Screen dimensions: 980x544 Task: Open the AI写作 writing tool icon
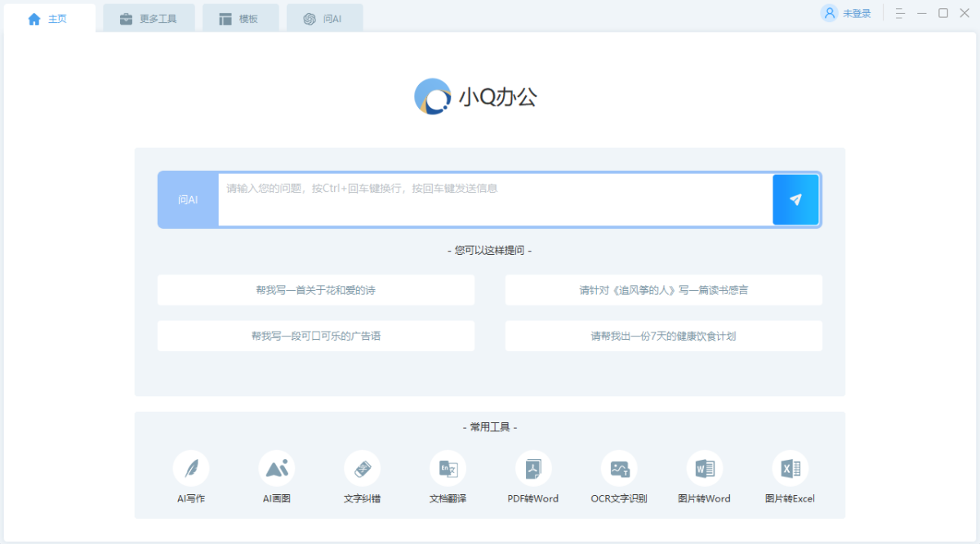(191, 469)
